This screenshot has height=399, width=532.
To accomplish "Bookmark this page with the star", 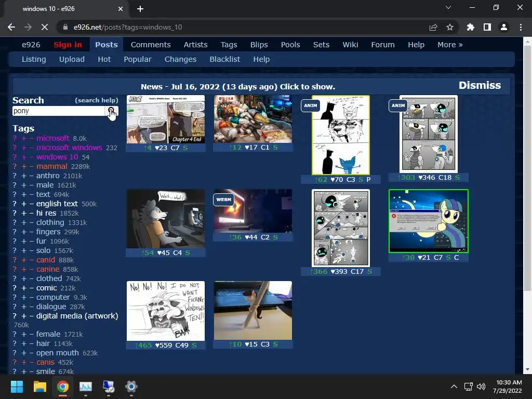I will [x=449, y=27].
